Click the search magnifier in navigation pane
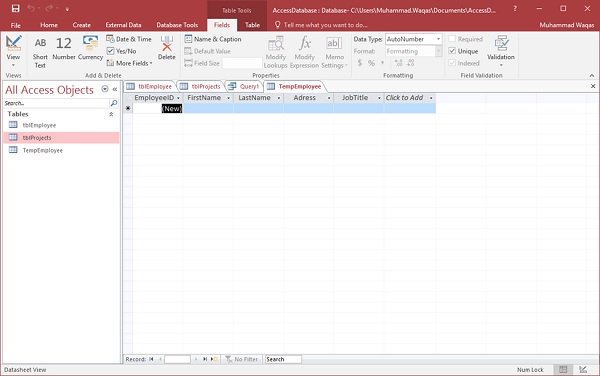Viewport: 600px width, 376px height. (x=114, y=103)
